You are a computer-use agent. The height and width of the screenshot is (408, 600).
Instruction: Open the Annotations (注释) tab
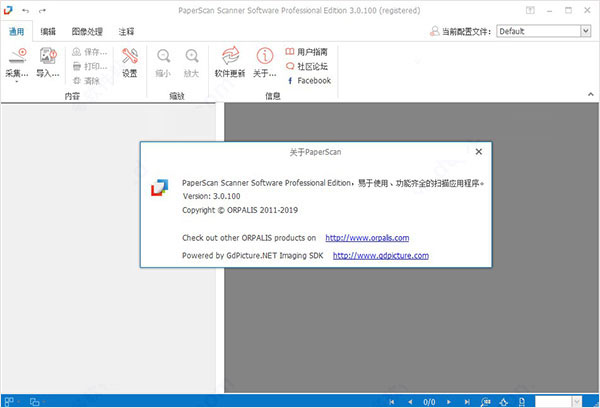(126, 31)
